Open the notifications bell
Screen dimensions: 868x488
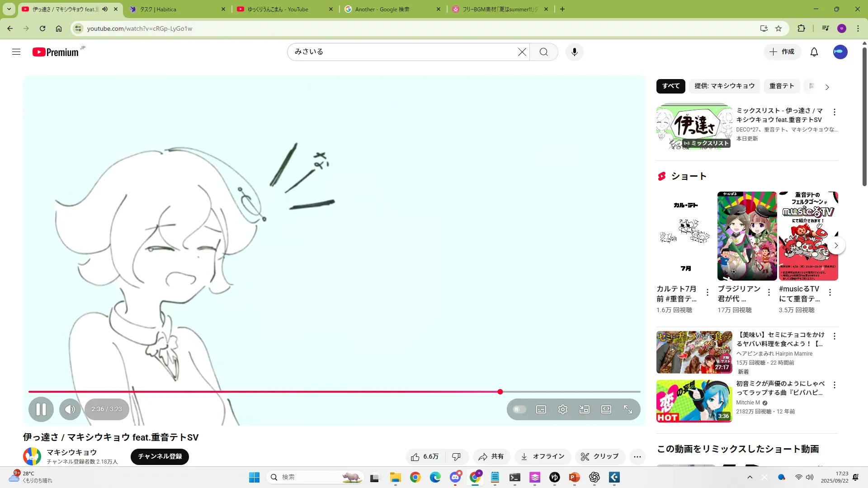click(814, 52)
